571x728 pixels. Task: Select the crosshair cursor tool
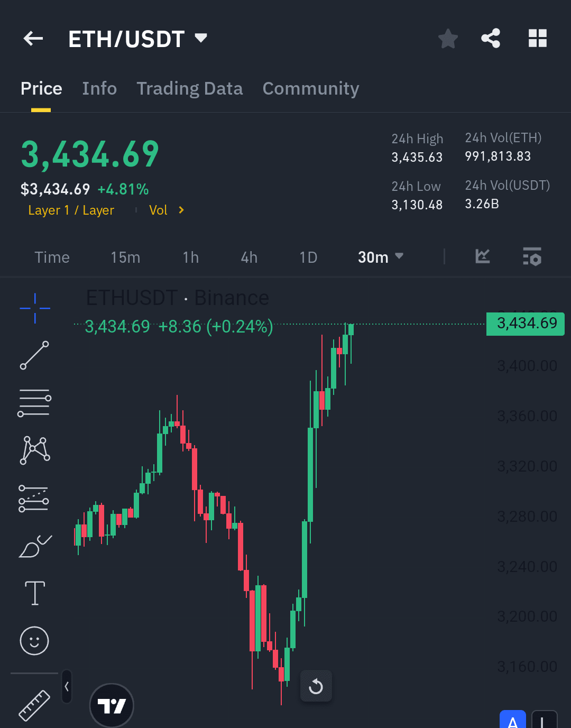[x=35, y=308]
